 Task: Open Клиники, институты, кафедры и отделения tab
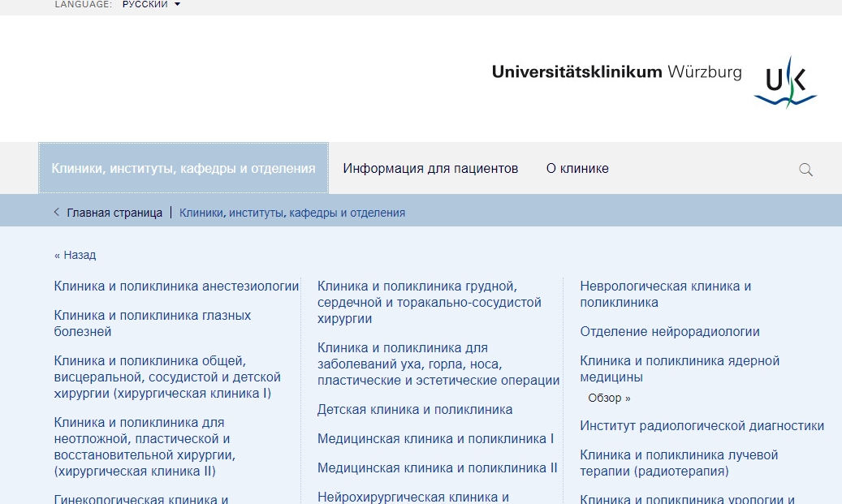(184, 169)
